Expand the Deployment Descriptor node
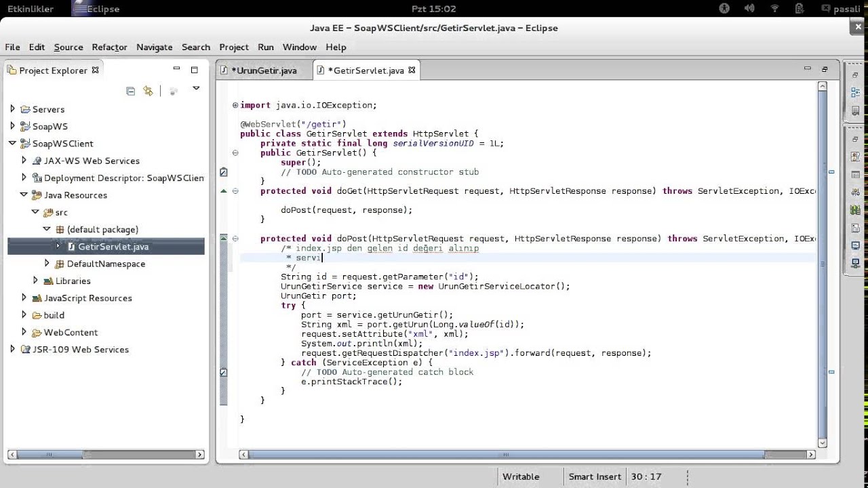The image size is (868, 488). 24,177
